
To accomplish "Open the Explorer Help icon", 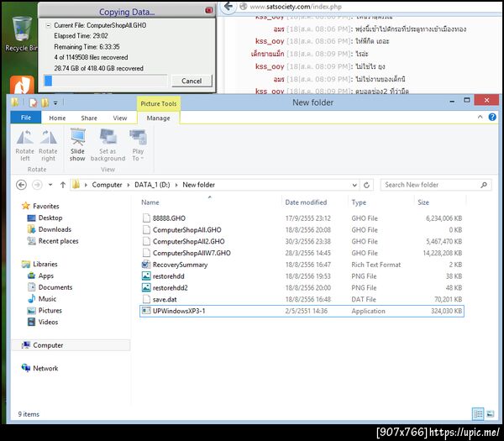I will tap(492, 117).
